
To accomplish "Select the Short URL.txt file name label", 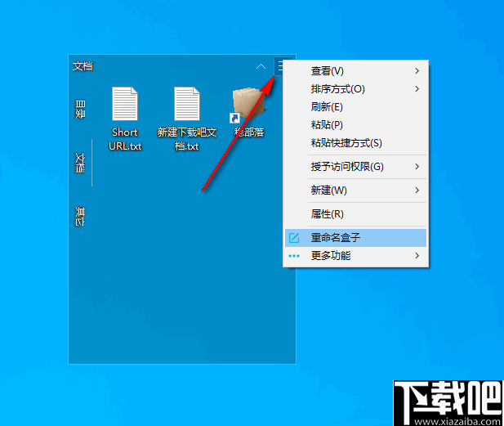I will (125, 139).
